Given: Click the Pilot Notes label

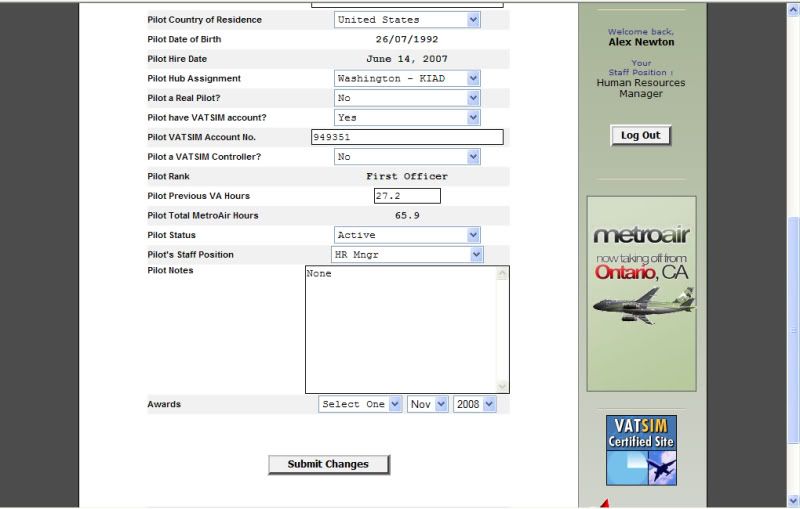Looking at the screenshot, I should 170,271.
